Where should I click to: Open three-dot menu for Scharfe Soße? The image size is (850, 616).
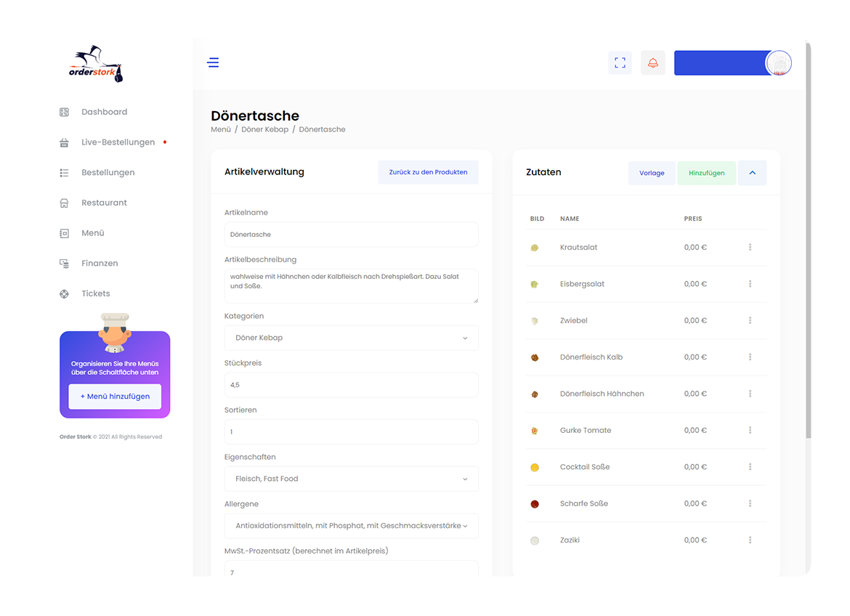(750, 503)
